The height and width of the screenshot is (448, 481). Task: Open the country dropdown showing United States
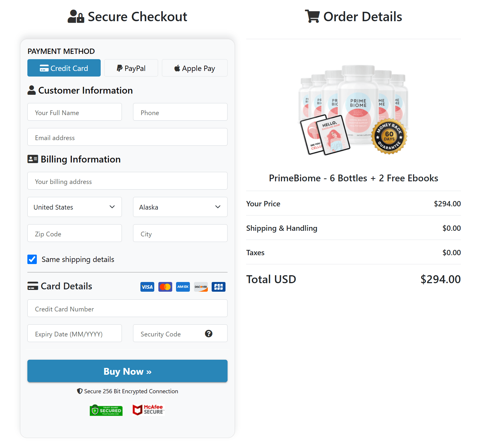pos(74,207)
